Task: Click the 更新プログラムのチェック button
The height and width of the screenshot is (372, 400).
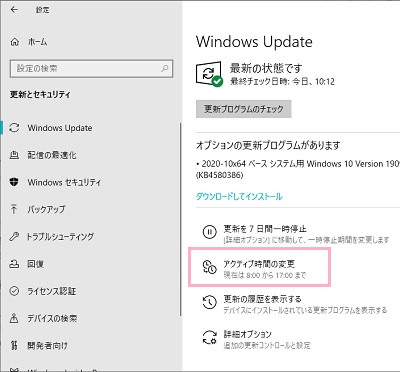Action: pyautogui.click(x=244, y=109)
